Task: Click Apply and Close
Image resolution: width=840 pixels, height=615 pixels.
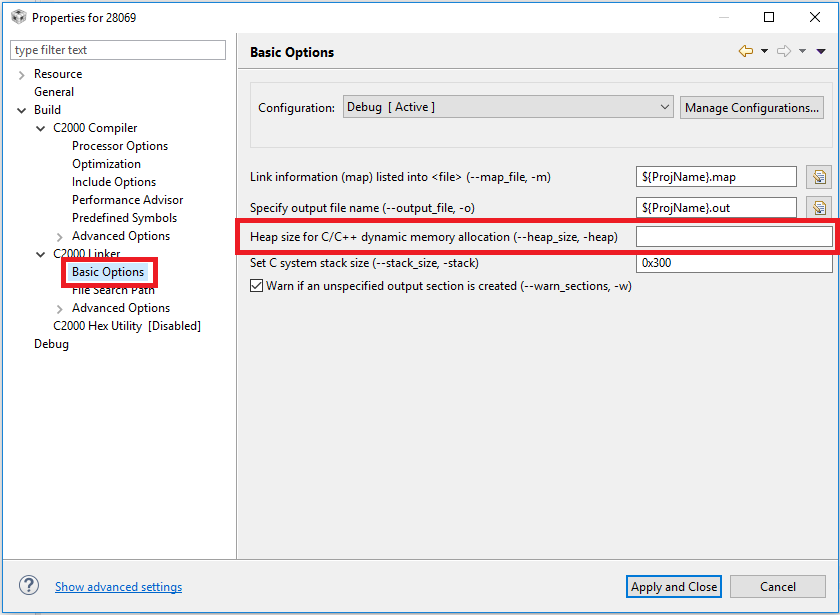Action: [x=673, y=586]
